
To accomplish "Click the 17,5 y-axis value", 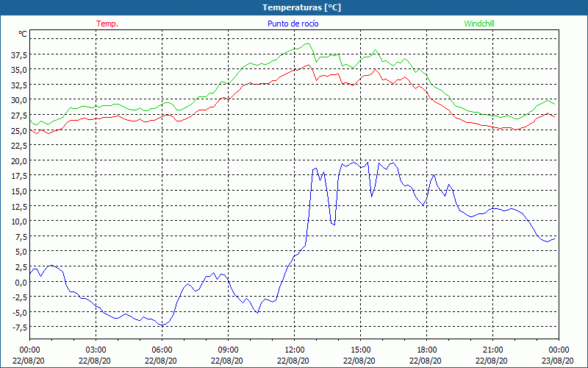I will (19, 177).
